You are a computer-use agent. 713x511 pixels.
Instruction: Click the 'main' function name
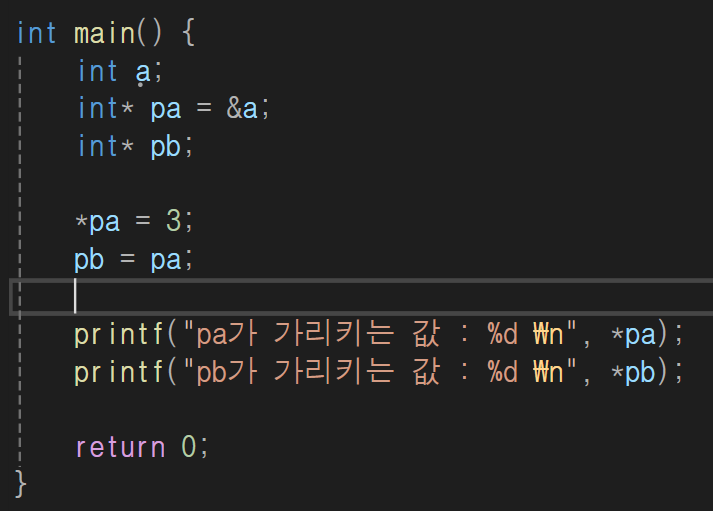pyautogui.click(x=105, y=34)
